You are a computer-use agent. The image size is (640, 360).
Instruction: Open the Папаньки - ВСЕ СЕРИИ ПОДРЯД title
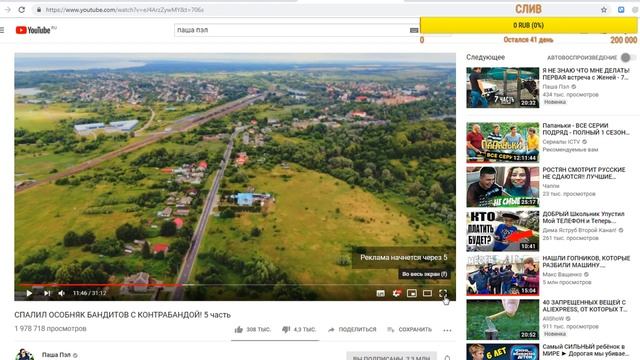(x=586, y=129)
